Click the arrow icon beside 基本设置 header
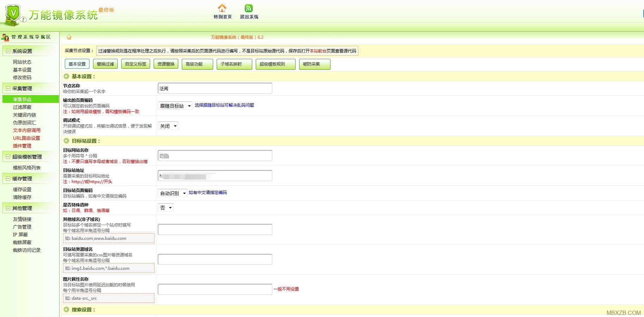Screen dimensions: 644x317 tap(66, 76)
